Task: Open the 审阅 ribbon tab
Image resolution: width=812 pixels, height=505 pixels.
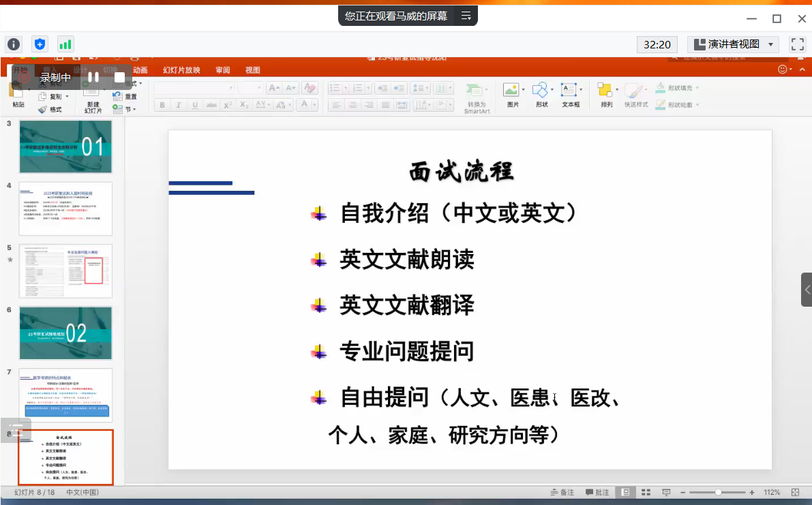Action: (x=222, y=70)
